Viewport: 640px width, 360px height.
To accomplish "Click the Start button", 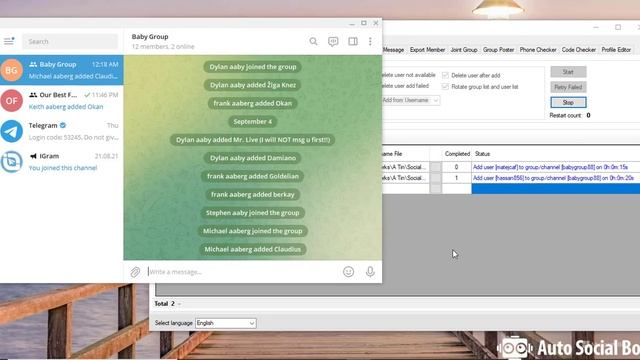I will pyautogui.click(x=568, y=72).
